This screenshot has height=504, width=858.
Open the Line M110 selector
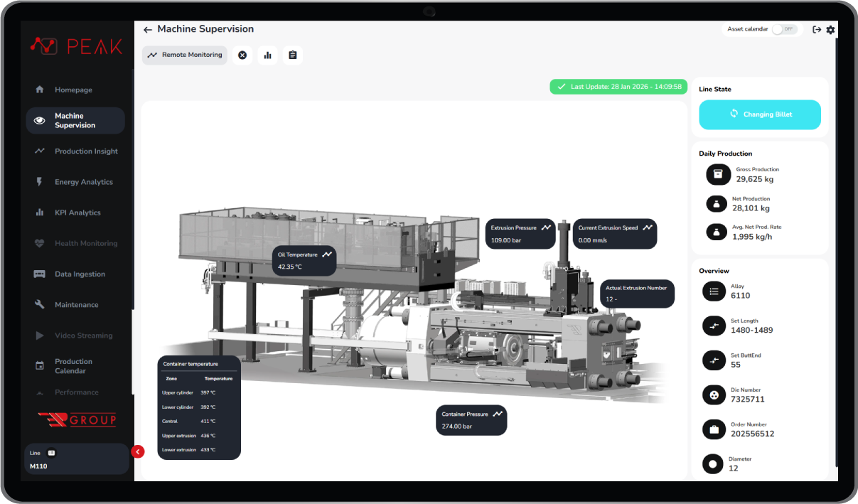75,459
